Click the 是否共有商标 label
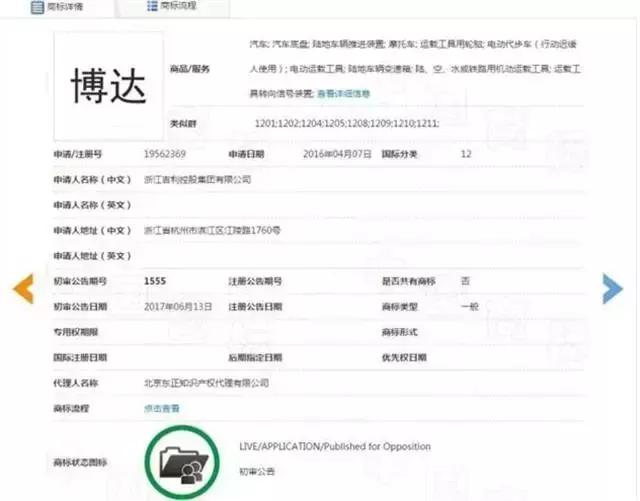Image resolution: width=640 pixels, height=501 pixels. (409, 281)
